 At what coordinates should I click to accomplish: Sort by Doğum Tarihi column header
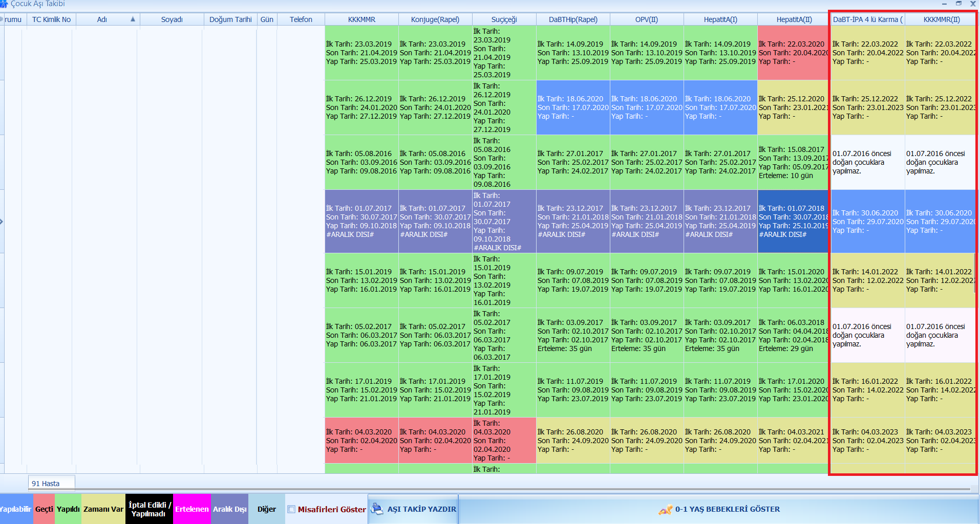230,19
